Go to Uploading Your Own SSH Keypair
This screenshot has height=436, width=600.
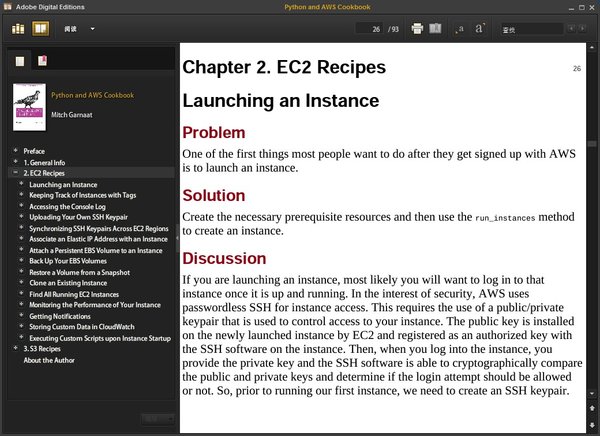click(78, 217)
